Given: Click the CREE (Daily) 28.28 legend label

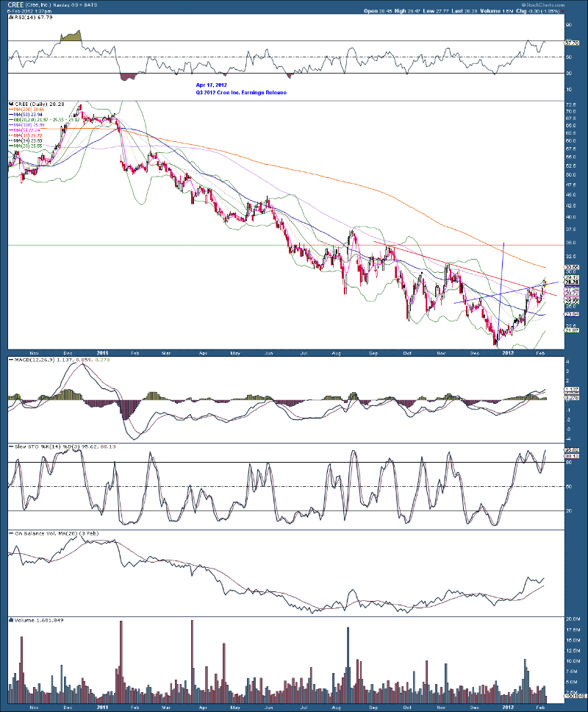Looking at the screenshot, I should 39,104.
